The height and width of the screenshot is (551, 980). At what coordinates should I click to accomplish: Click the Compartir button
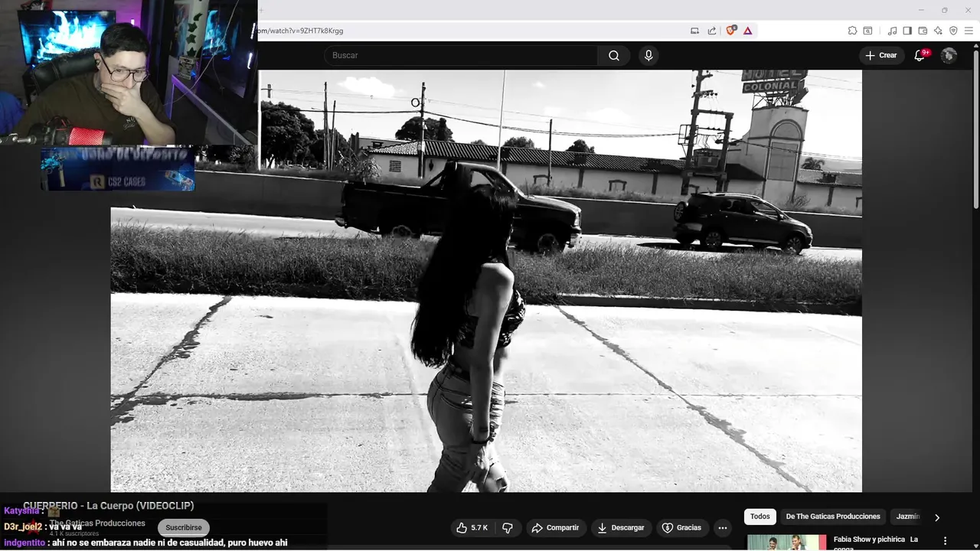click(556, 528)
